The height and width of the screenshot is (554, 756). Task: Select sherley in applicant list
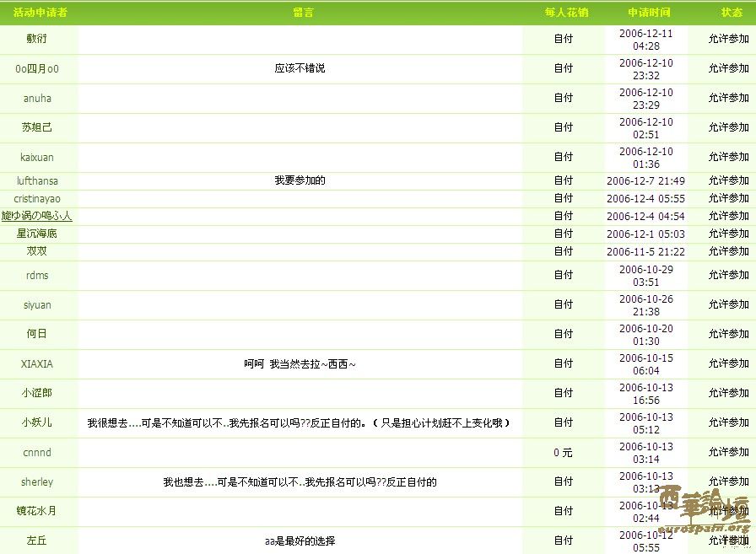[37, 481]
